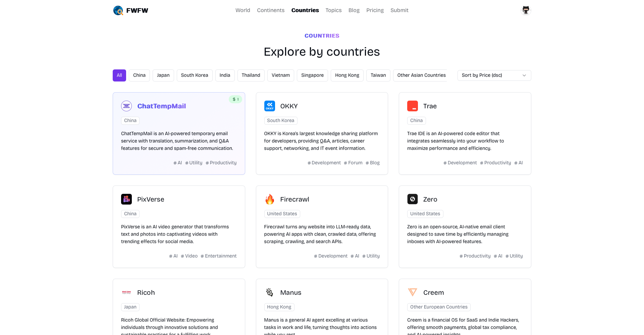Open the Creem title link
The width and height of the screenshot is (644, 335).
[x=434, y=293]
